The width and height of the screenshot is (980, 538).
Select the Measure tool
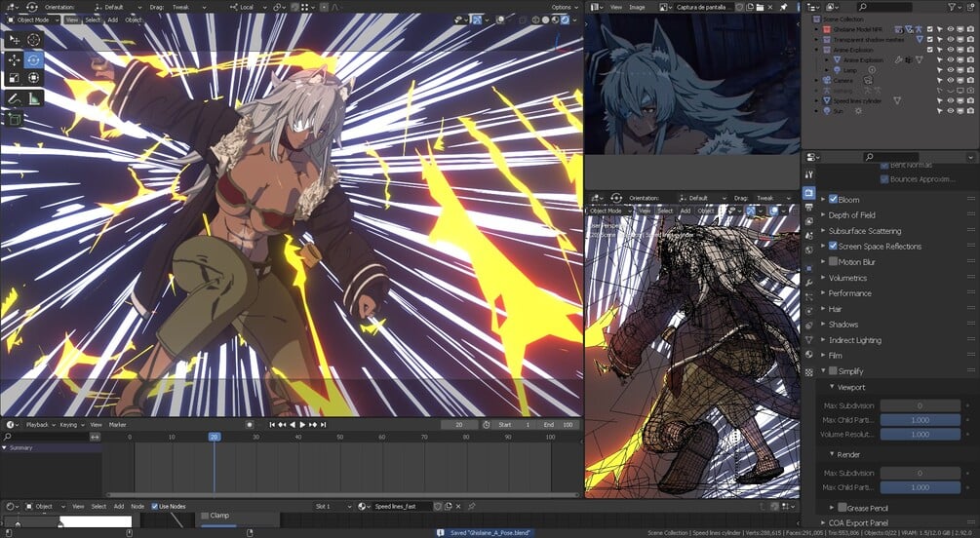coord(34,98)
